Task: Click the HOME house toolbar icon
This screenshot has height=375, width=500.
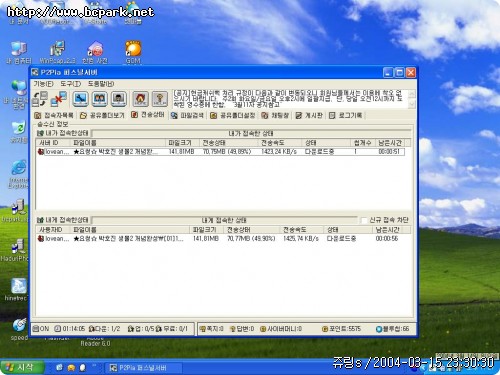Action: click(141, 99)
